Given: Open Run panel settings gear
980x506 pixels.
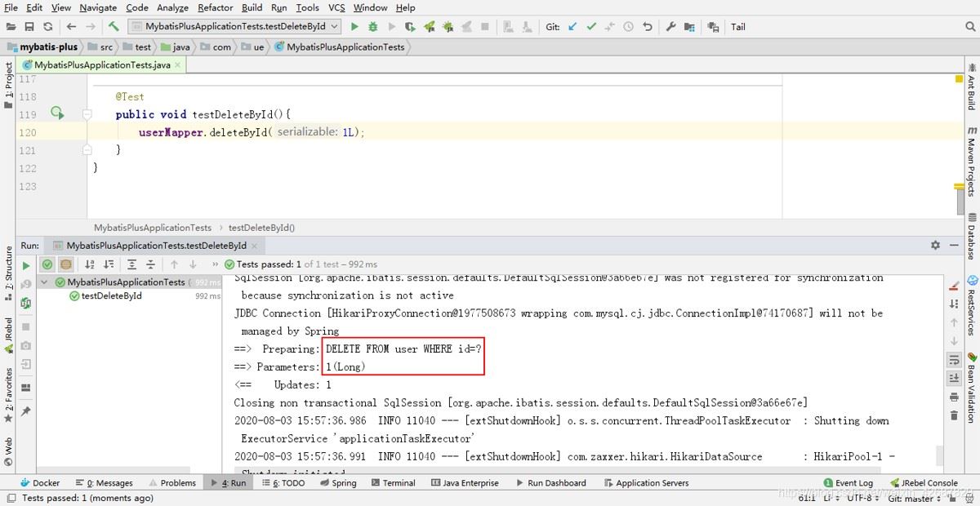Looking at the screenshot, I should click(935, 245).
